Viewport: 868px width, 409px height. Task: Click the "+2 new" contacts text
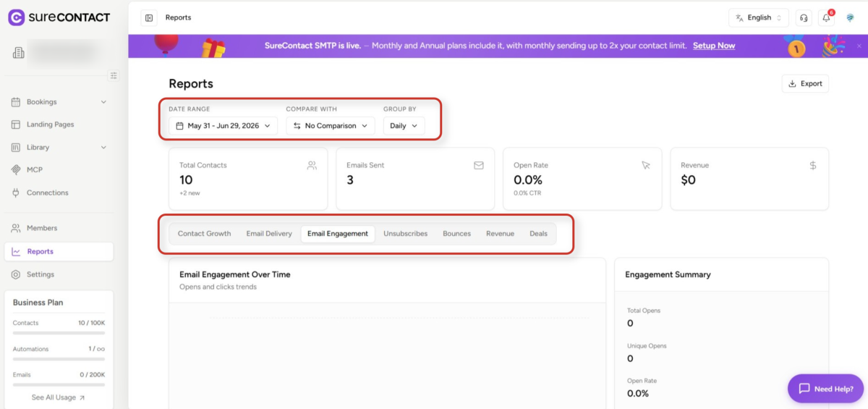pyautogui.click(x=190, y=193)
